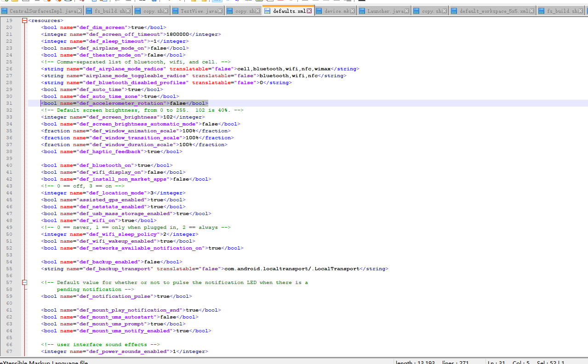The image size is (588, 364).
Task: Click line number 44 in margin
Action: (x=9, y=193)
